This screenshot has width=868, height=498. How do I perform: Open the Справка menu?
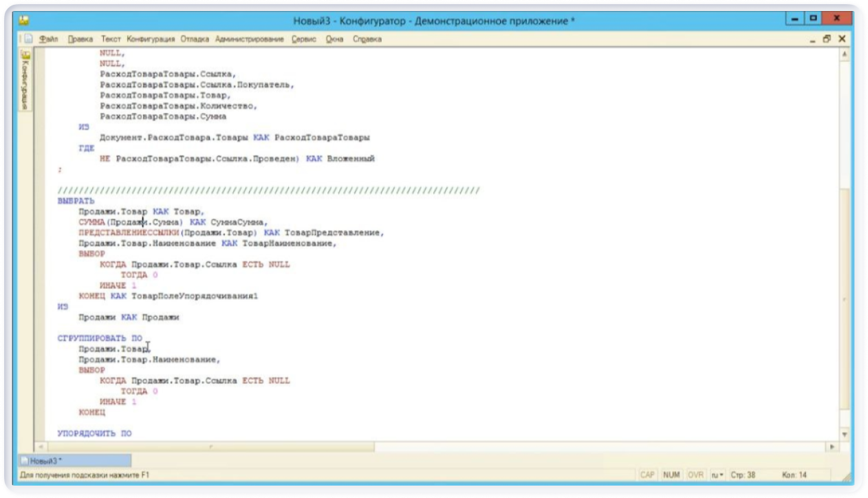tap(367, 39)
